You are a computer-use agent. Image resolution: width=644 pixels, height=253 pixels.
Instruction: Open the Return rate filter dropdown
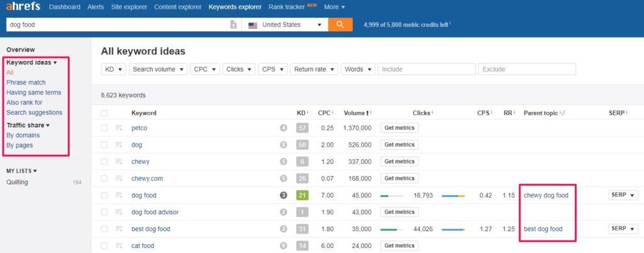pos(314,69)
